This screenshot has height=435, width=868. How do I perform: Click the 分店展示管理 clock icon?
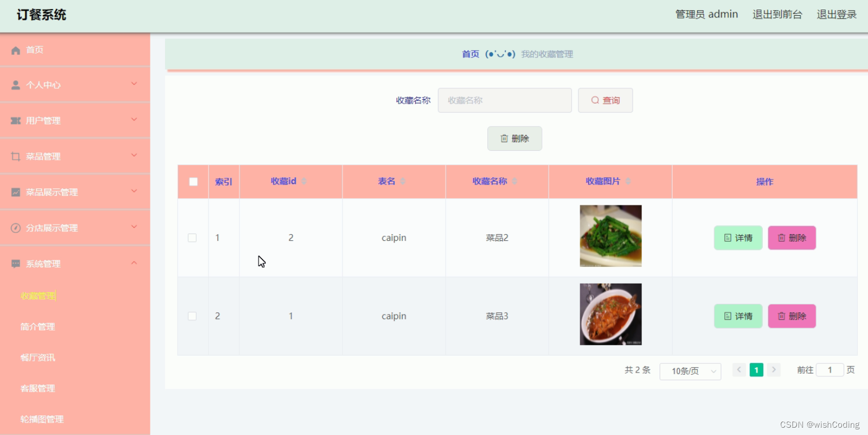(14, 227)
